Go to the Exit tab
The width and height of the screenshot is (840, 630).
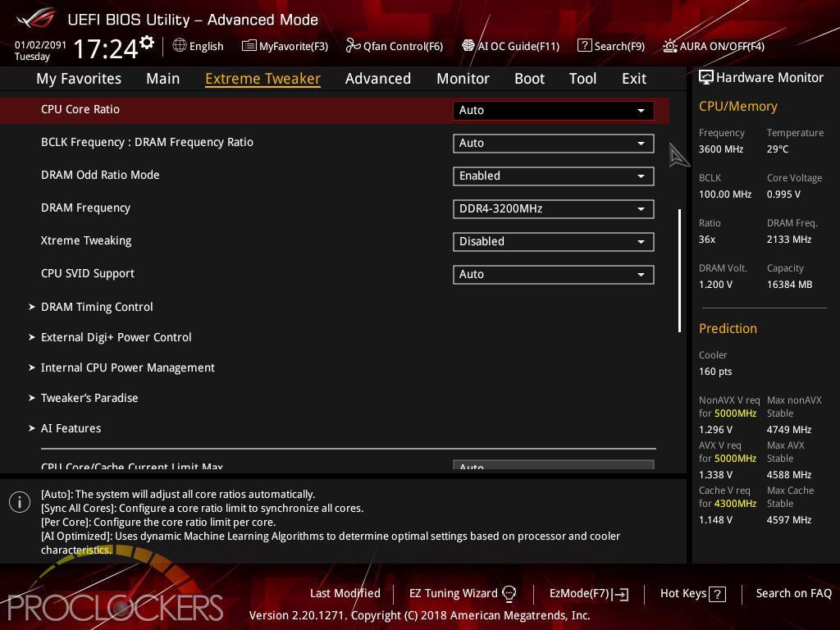(x=634, y=79)
